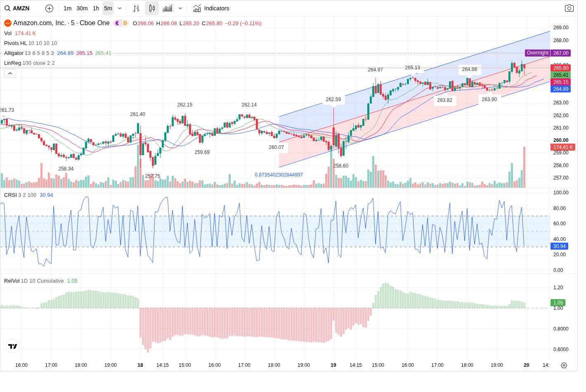The height and width of the screenshot is (392, 586).
Task: Click the add symbol compare plus icon
Action: [x=49, y=8]
